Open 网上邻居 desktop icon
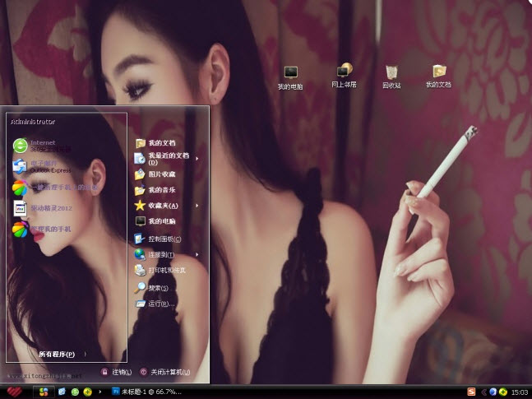This screenshot has width=532, height=399. (x=344, y=74)
